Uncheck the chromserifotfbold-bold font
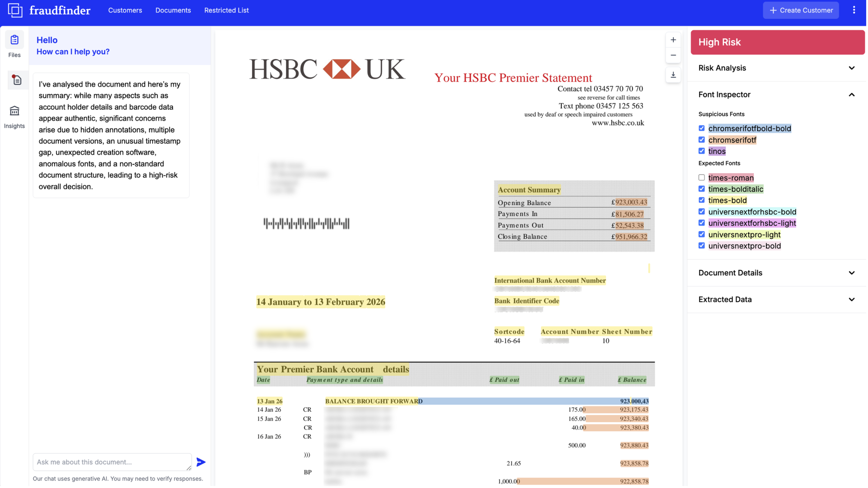The width and height of the screenshot is (868, 488). [701, 128]
